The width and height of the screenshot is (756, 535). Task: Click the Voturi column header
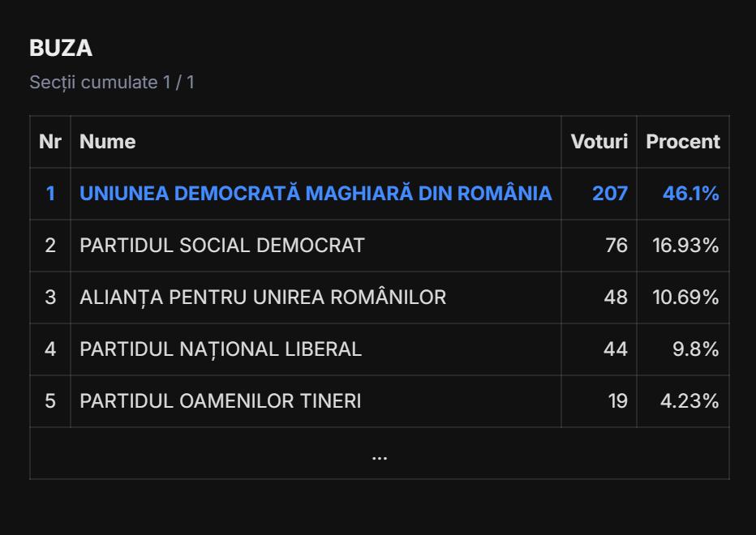tap(599, 142)
